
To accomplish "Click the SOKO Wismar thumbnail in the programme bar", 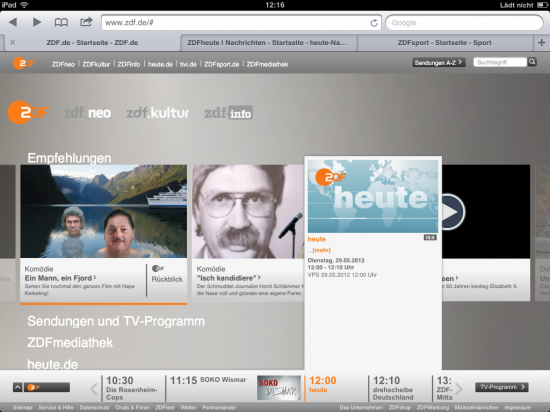I will coord(279,388).
